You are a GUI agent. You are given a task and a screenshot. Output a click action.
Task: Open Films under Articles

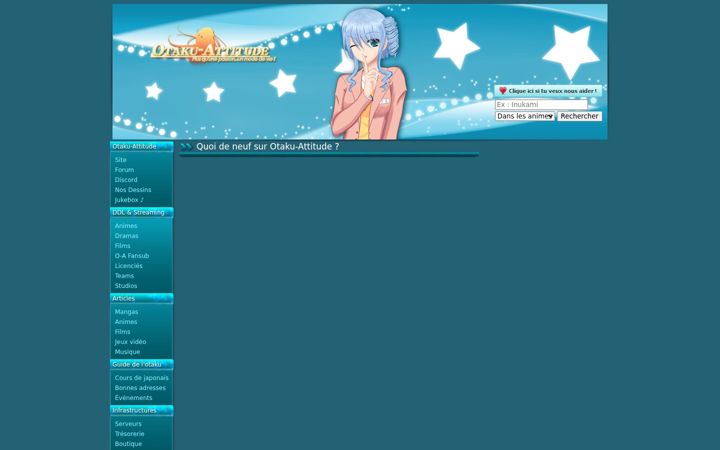[123, 332]
